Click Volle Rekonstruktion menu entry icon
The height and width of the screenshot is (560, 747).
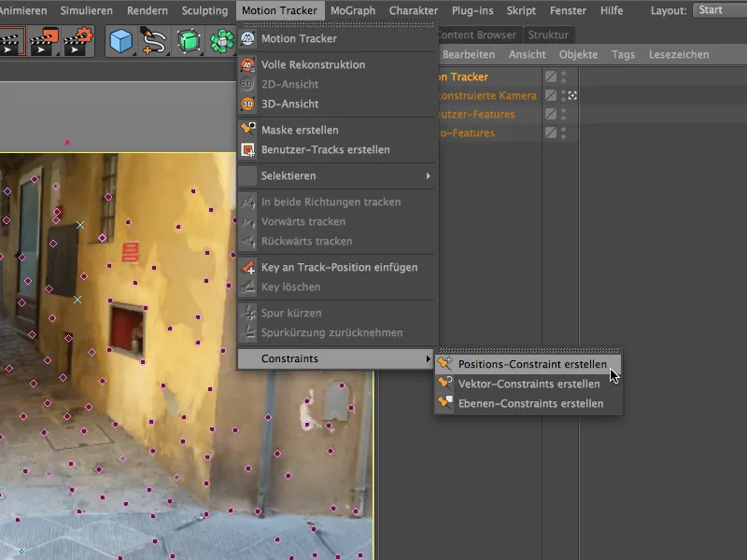(247, 64)
